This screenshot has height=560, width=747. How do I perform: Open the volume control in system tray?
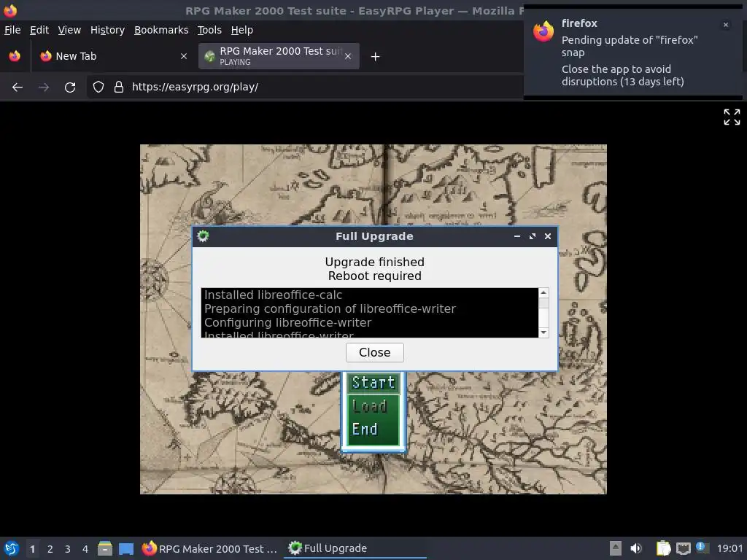click(x=636, y=548)
